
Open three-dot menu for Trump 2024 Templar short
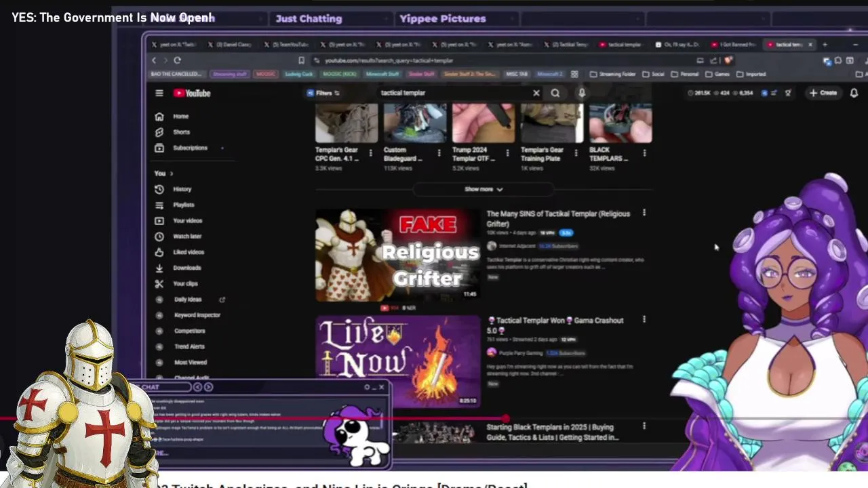(x=507, y=153)
